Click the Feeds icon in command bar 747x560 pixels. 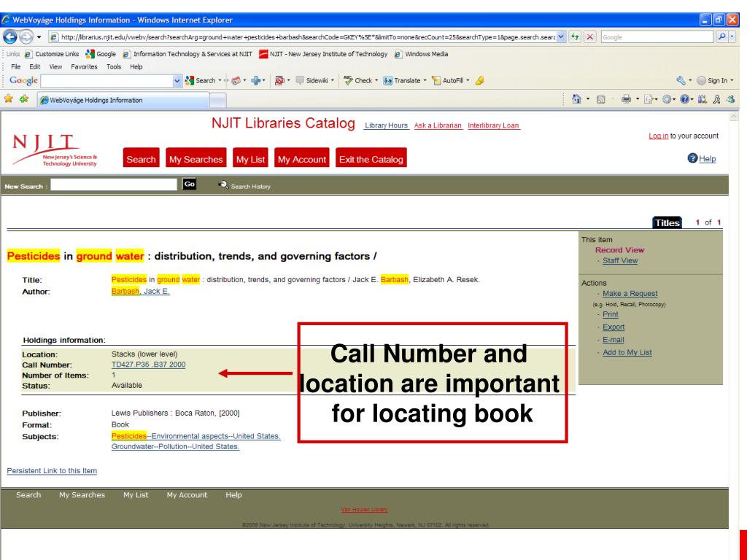601,99
